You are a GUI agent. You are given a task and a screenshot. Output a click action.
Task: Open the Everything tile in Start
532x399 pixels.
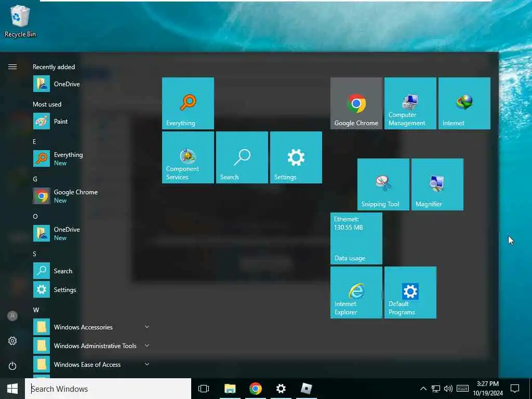tap(188, 103)
